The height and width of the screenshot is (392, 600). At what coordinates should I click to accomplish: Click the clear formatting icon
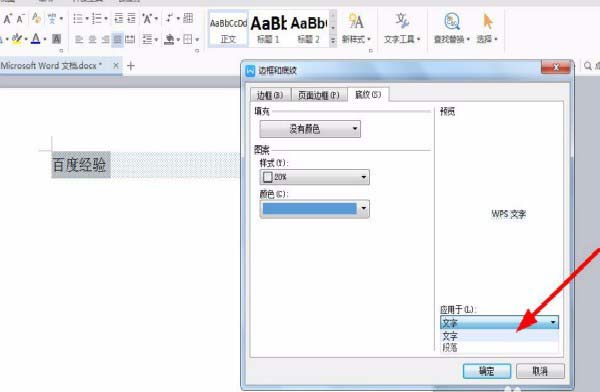click(x=36, y=18)
